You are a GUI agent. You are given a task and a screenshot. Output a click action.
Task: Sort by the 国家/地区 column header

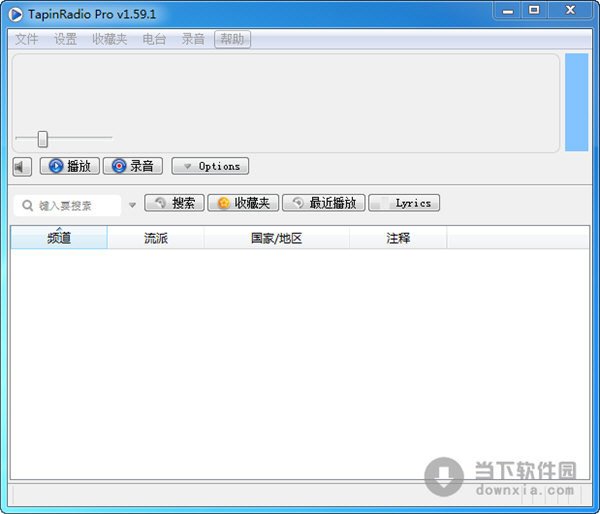tap(276, 238)
